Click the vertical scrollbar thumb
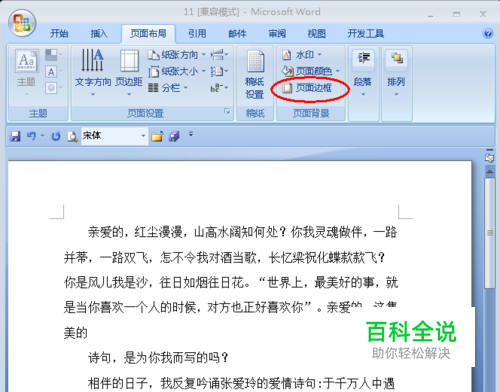This screenshot has height=392, width=500. pos(490,233)
